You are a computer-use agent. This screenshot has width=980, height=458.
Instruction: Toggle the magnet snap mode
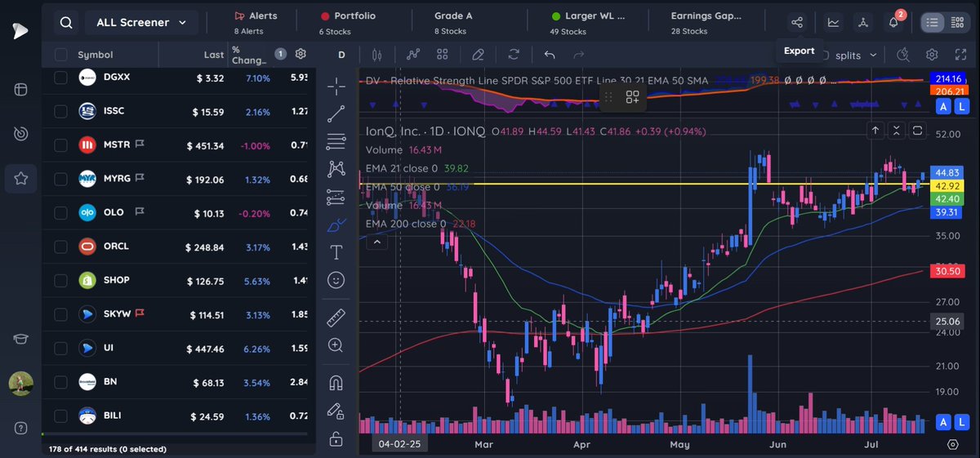pyautogui.click(x=336, y=383)
